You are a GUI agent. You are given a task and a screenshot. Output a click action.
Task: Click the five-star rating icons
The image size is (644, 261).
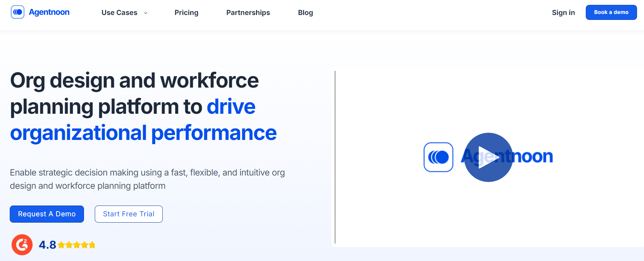[76, 245]
